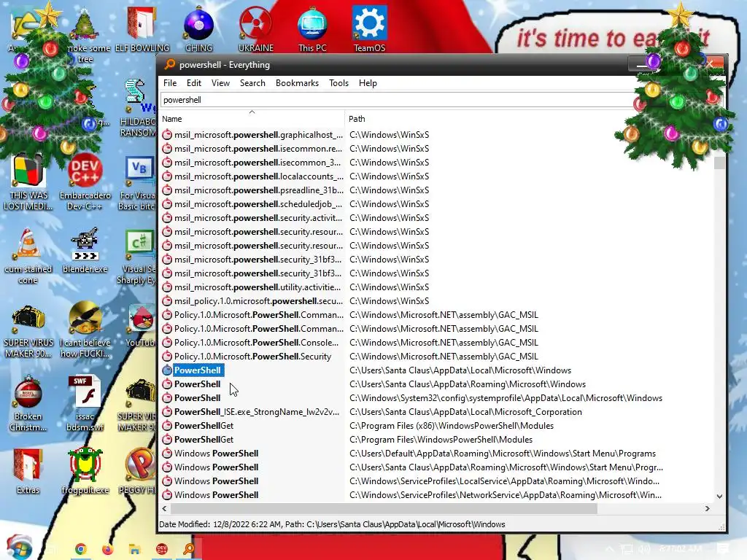The width and height of the screenshot is (747, 560).
Task: Open the Help menu
Action: (368, 83)
